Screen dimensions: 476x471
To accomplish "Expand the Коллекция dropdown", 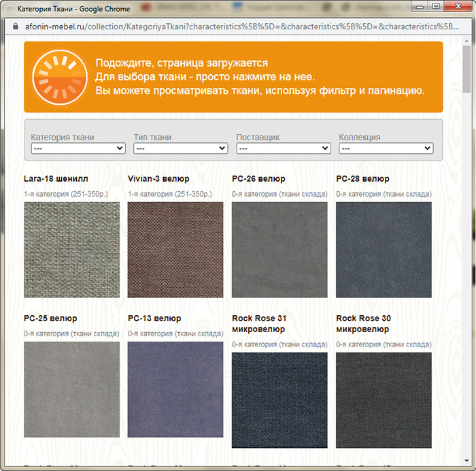I will click(386, 148).
